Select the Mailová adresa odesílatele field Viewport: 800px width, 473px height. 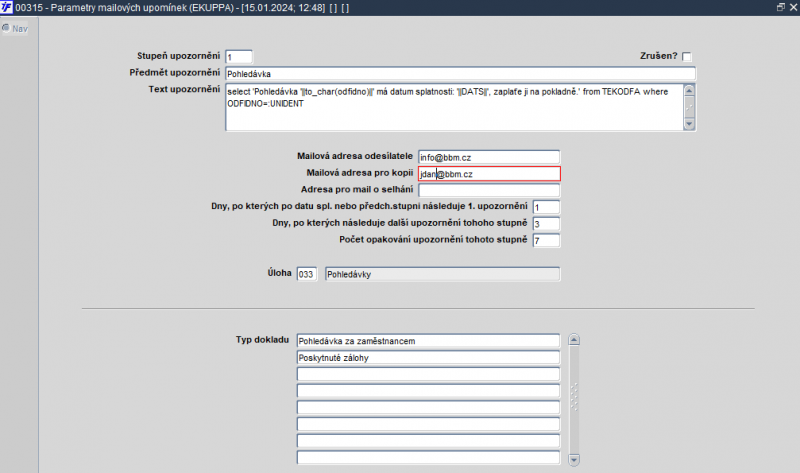(489, 157)
